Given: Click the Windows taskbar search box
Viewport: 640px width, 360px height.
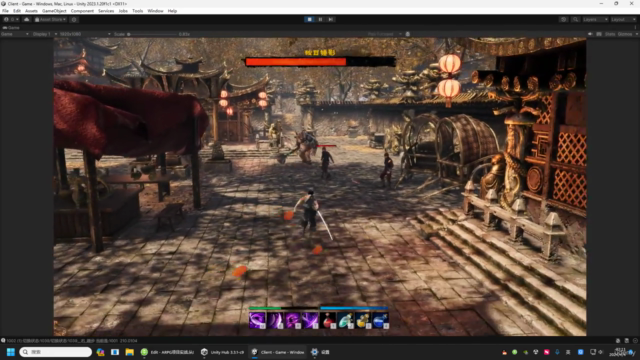Looking at the screenshot, I should point(56,352).
